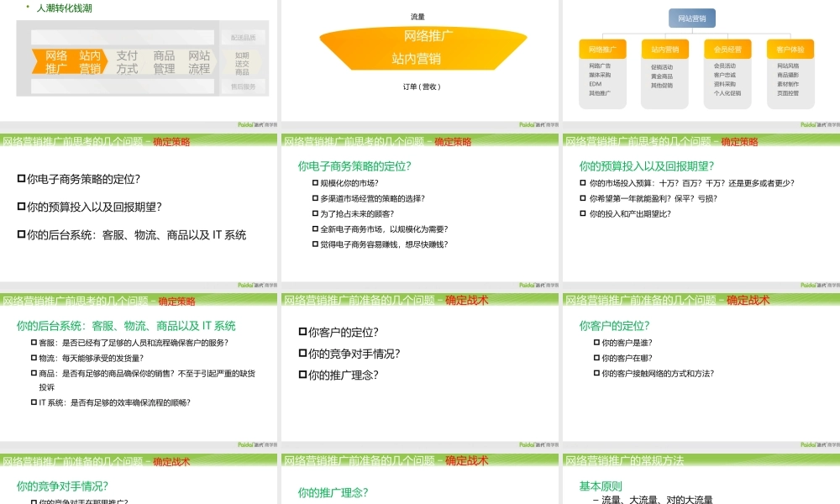The image size is (840, 504).
Task: Select the 商品管理 step in the process flow
Action: [164, 62]
